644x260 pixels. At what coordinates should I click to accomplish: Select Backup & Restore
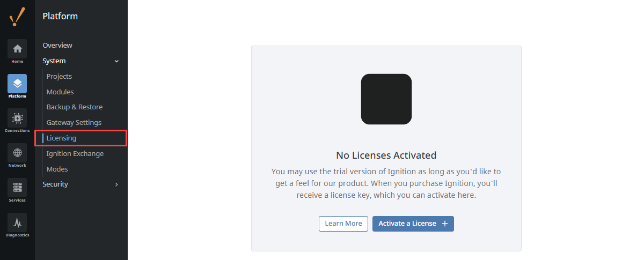[x=75, y=107]
